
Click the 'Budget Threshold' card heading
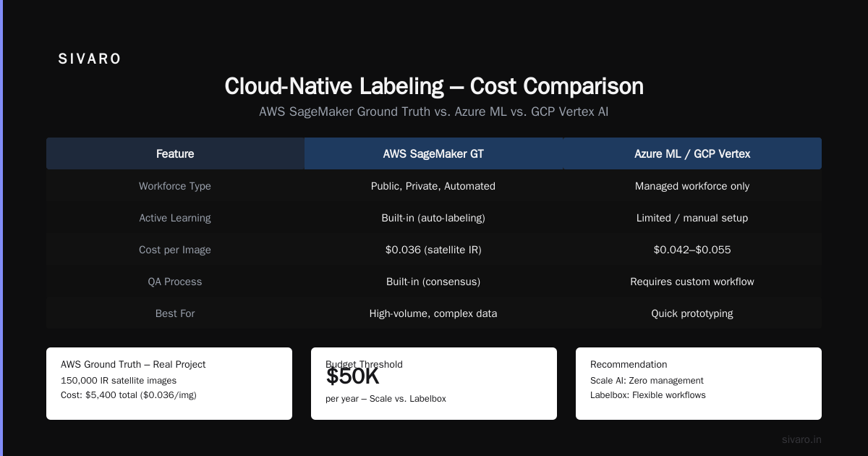pyautogui.click(x=364, y=364)
